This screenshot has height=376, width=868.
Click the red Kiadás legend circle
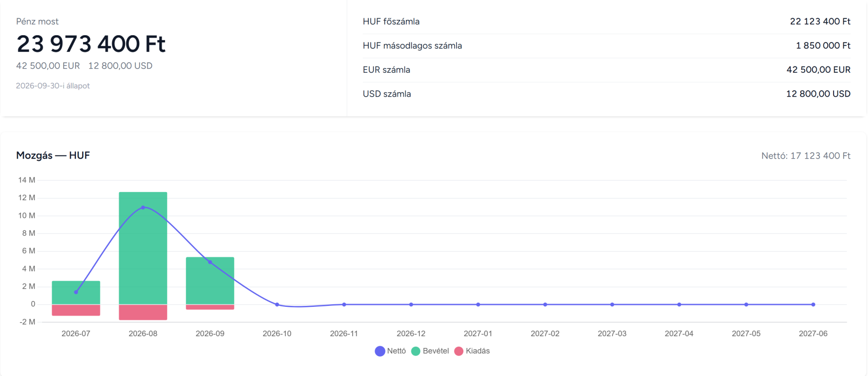(x=459, y=351)
